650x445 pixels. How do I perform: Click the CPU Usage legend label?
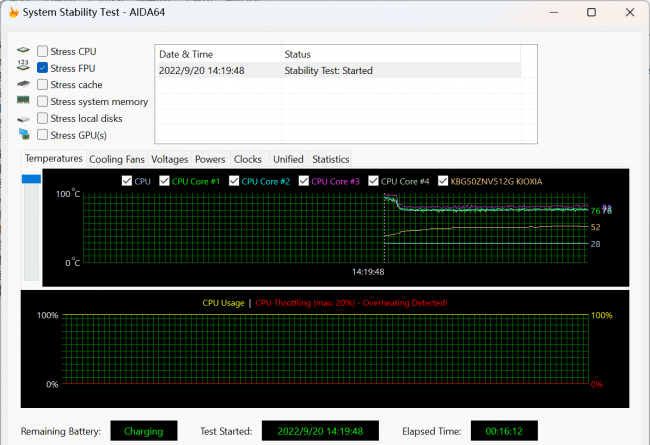[223, 303]
